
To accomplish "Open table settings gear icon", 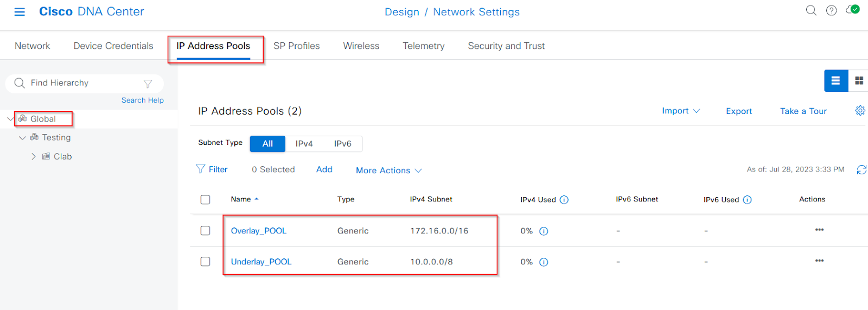I will [860, 111].
